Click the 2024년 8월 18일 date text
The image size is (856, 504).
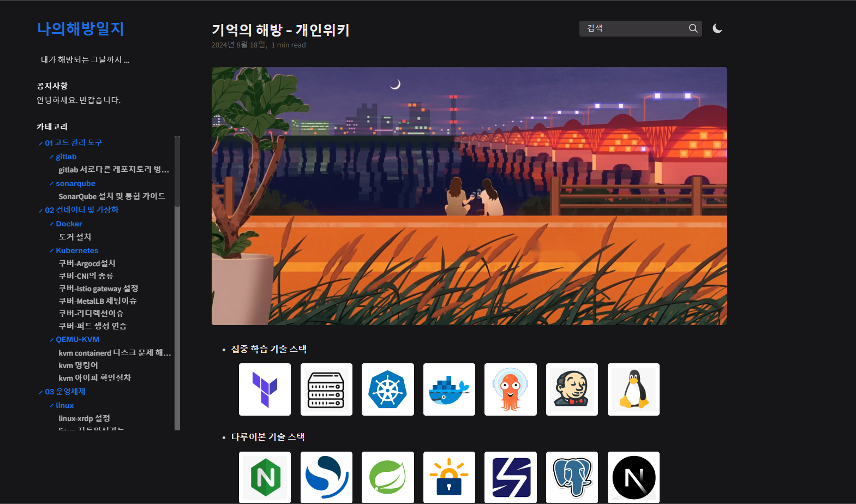point(238,45)
